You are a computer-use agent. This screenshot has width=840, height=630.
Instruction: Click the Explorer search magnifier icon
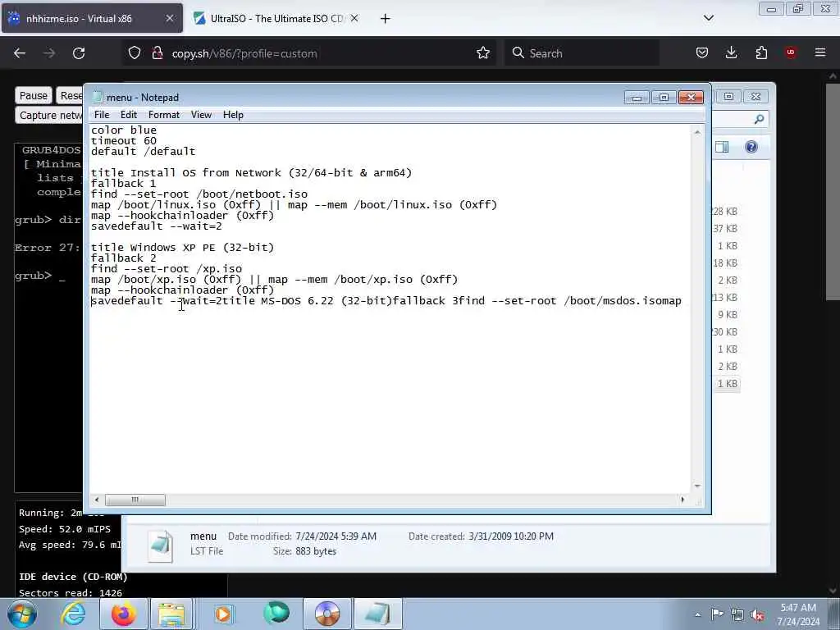759,119
